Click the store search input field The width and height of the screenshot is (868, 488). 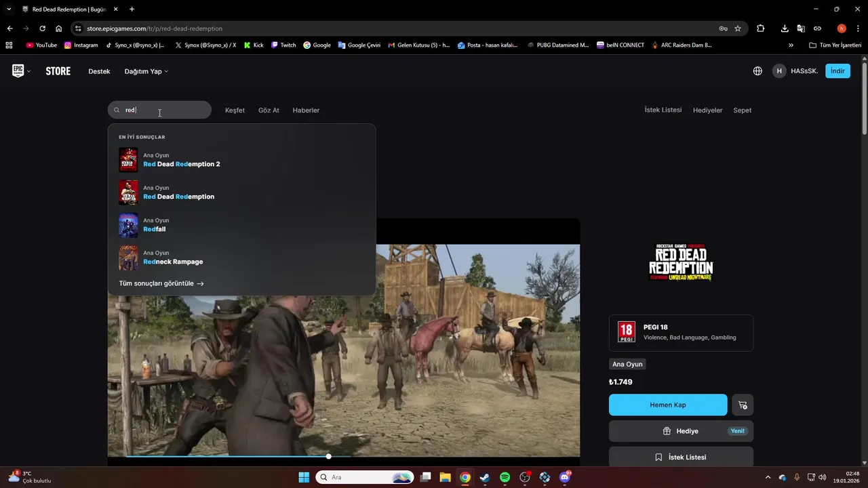pos(159,110)
